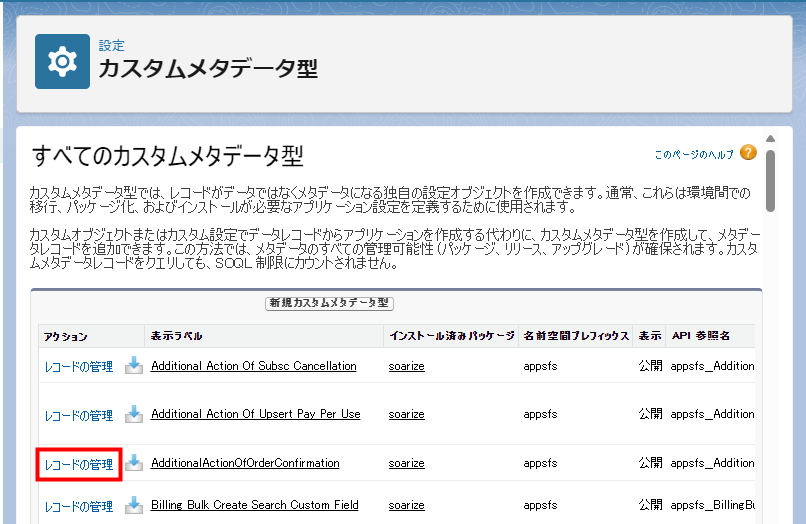Click レコードの管理 for AdditionalActionOfOrderConfirmation
Viewport: 806px width, 524px height.
79,464
